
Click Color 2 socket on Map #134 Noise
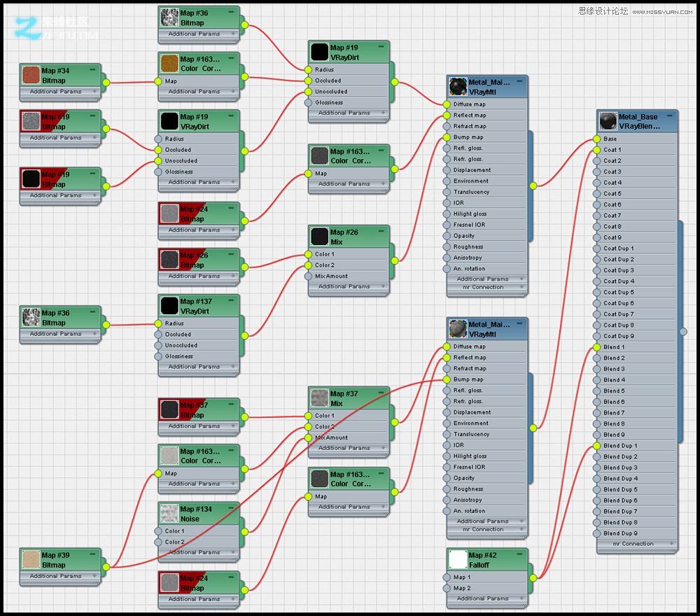(x=158, y=542)
